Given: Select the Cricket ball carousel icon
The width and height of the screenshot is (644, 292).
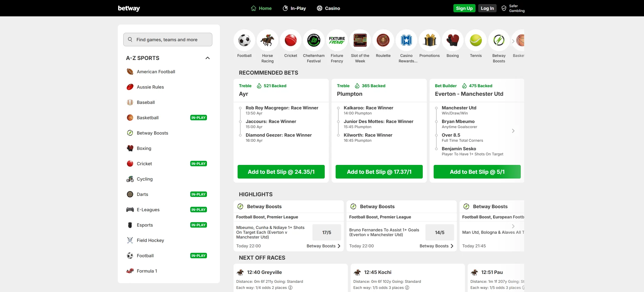Looking at the screenshot, I should coord(291,41).
